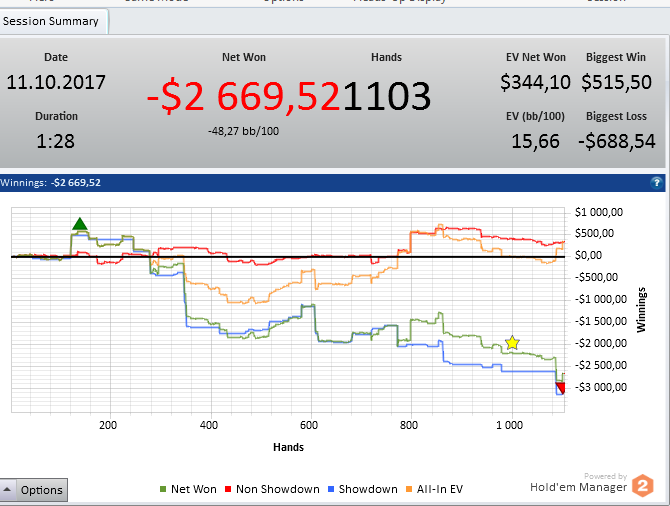This screenshot has width=670, height=506.
Task: Toggle the Non Showdown legend swatch
Action: click(228, 489)
